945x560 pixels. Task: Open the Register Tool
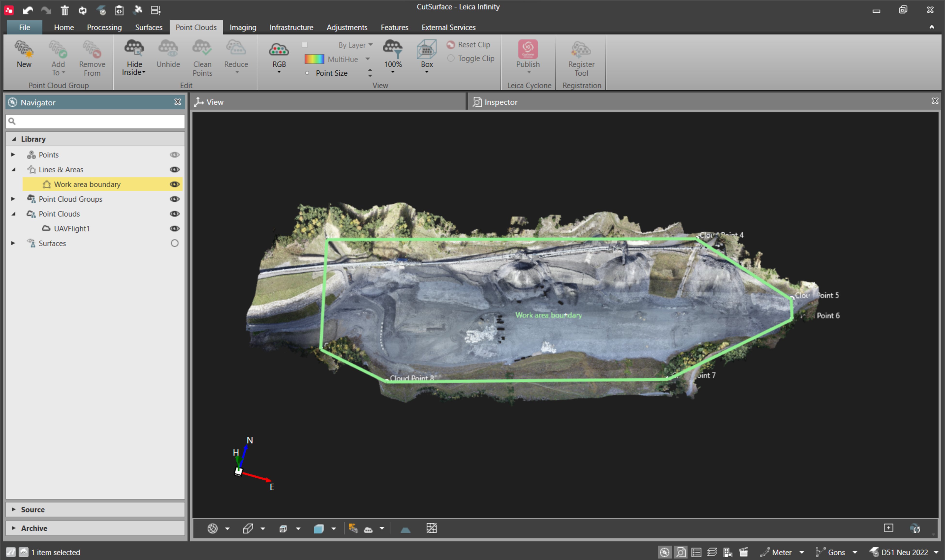tap(581, 59)
